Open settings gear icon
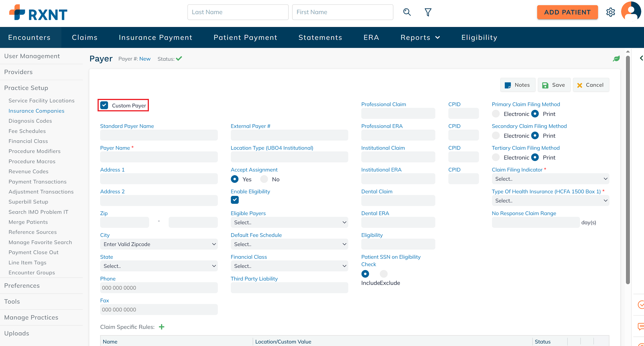The width and height of the screenshot is (644, 346). pos(610,12)
